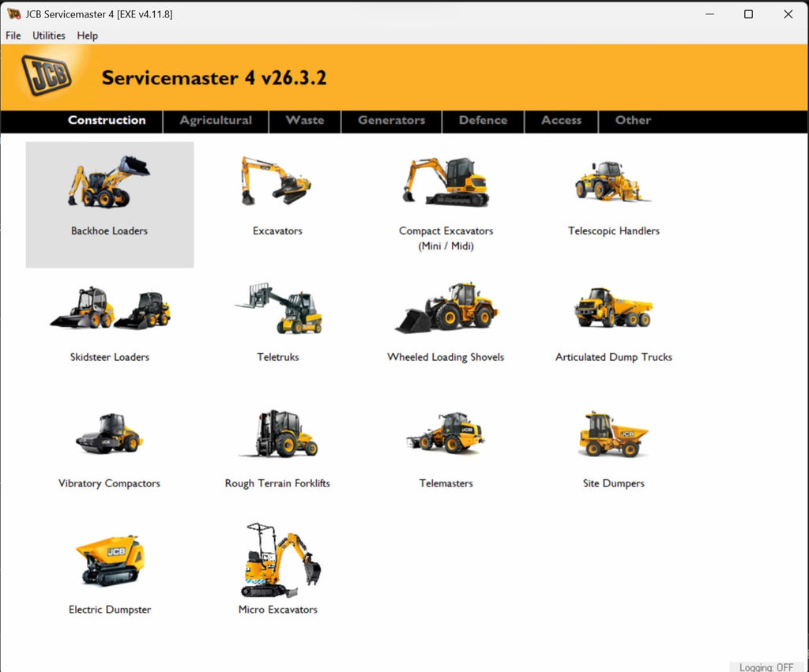Screen dimensions: 809x672
Task: Click the Telescopic Handlers text label
Action: point(613,231)
